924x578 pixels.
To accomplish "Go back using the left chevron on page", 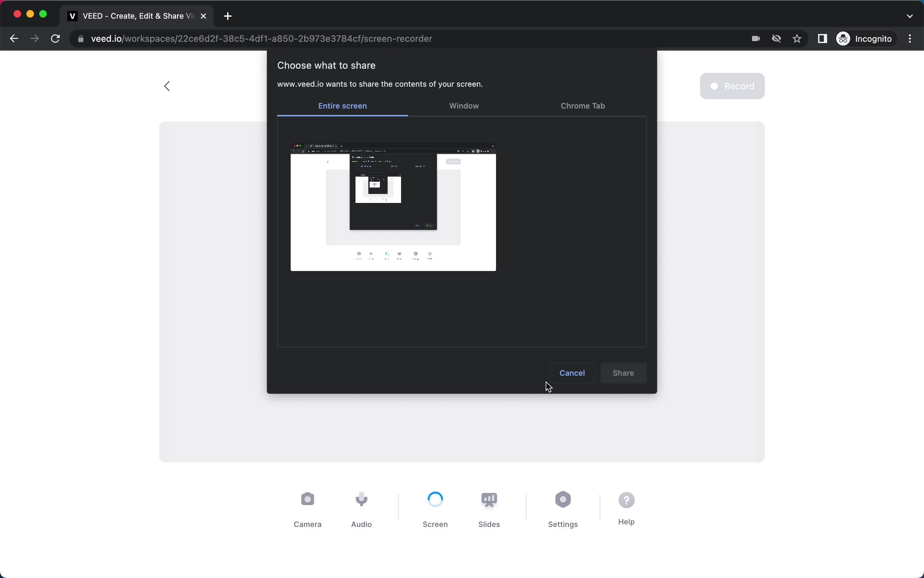I will (167, 86).
